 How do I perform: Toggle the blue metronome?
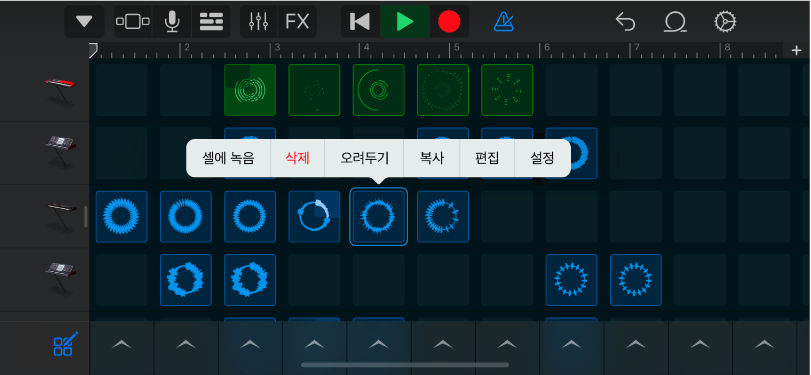(x=504, y=22)
